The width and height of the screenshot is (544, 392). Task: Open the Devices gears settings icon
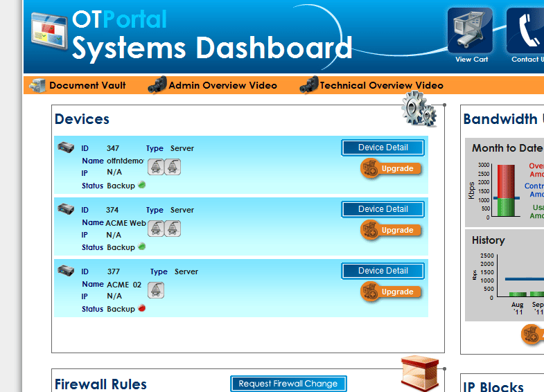419,109
